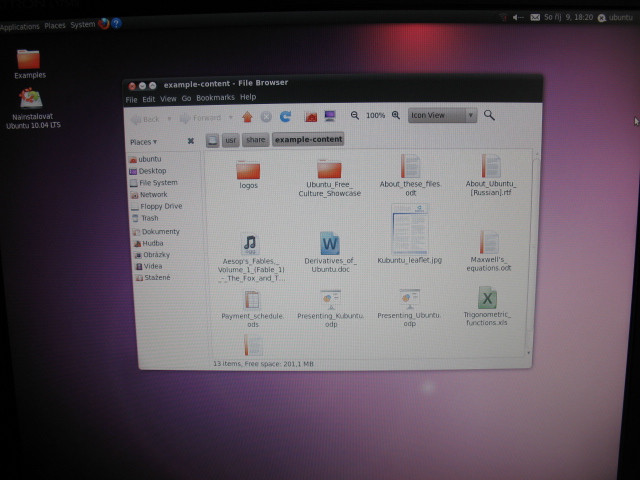640x480 pixels.
Task: Open file search with the magnifier icon
Action: click(x=489, y=115)
